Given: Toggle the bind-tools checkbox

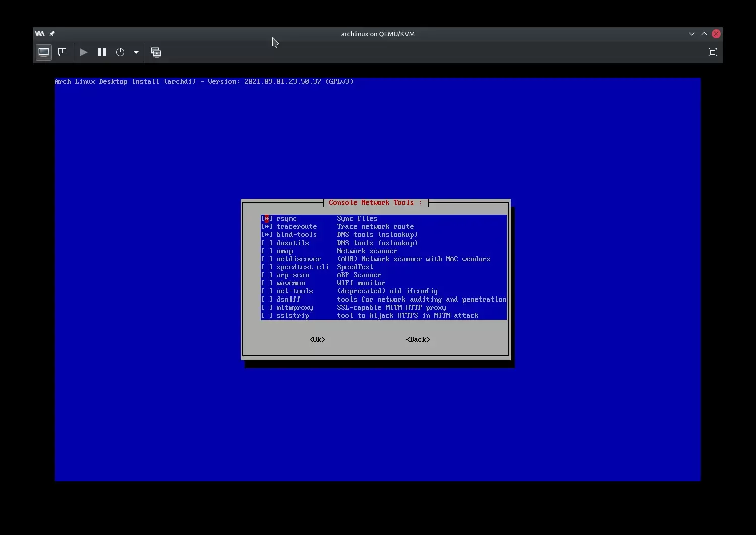Looking at the screenshot, I should click(267, 235).
